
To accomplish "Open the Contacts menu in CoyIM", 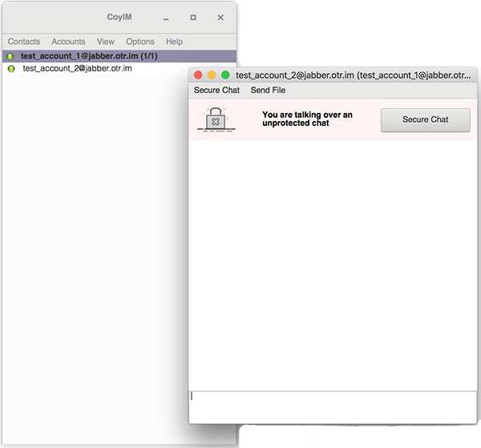I will pyautogui.click(x=24, y=42).
